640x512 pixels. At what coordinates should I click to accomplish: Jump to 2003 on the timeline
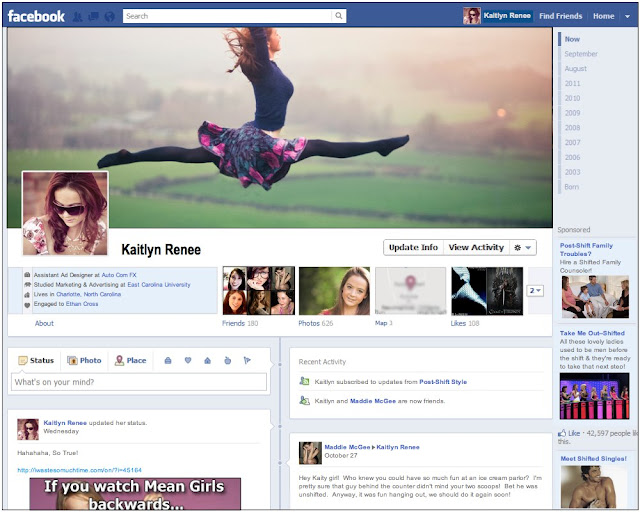pyautogui.click(x=572, y=172)
